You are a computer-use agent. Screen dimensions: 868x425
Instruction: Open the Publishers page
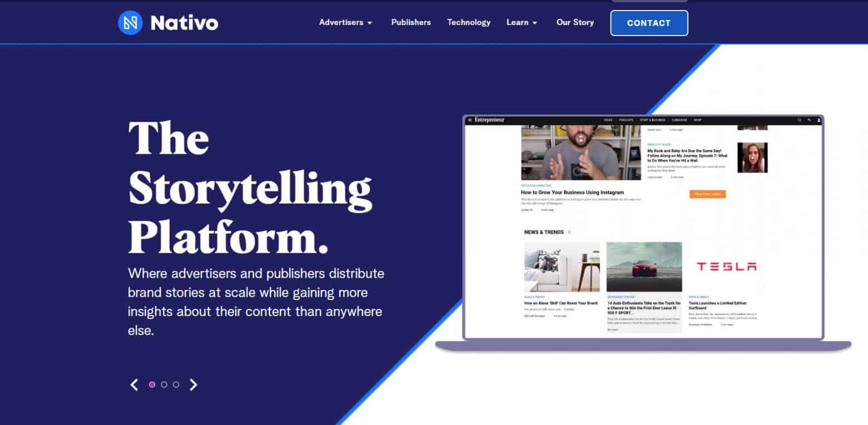click(x=411, y=23)
